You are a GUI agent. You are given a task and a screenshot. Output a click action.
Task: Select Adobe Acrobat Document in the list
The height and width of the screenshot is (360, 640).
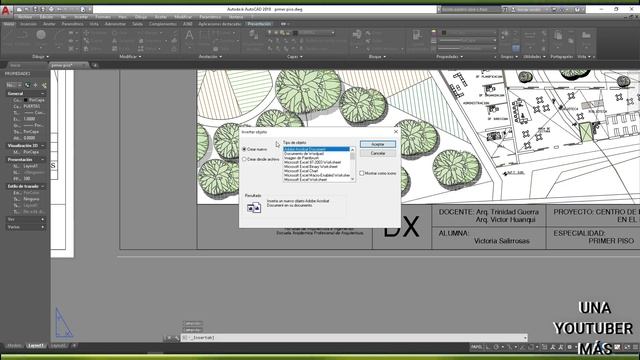pos(316,149)
